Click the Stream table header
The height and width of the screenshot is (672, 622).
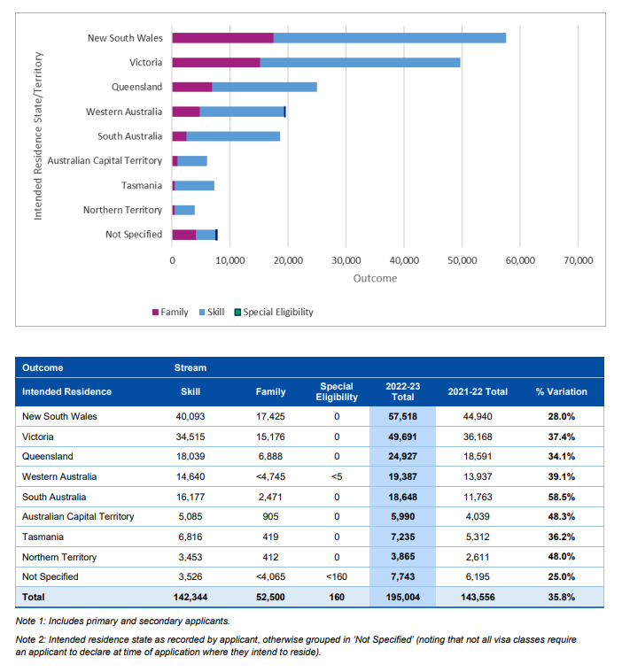(x=190, y=368)
